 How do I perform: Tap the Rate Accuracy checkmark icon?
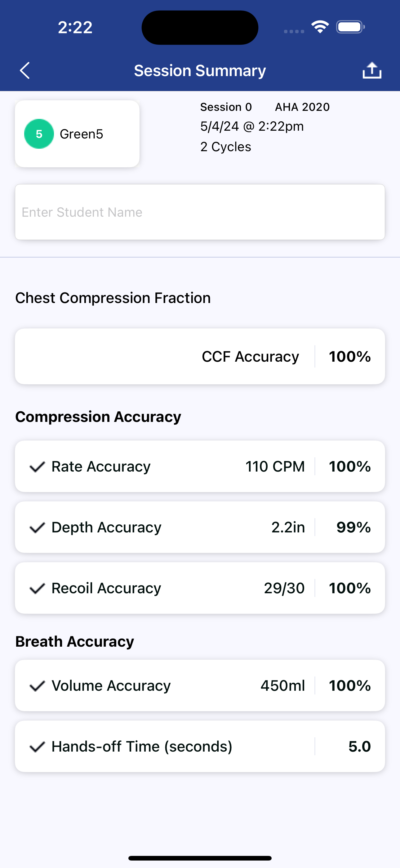coord(37,467)
